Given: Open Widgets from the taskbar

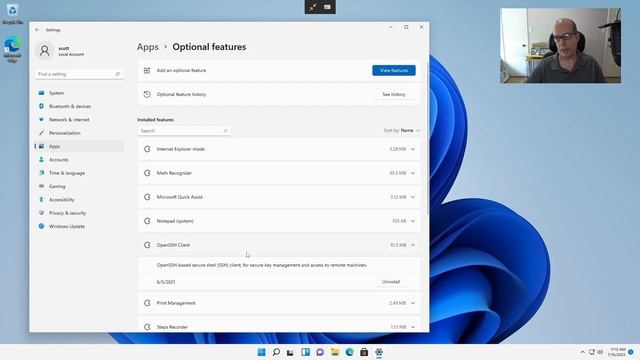Looking at the screenshot, I should coord(305,352).
